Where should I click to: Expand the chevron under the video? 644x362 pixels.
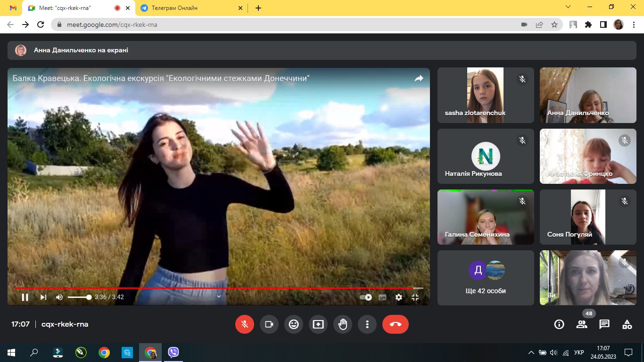[219, 296]
